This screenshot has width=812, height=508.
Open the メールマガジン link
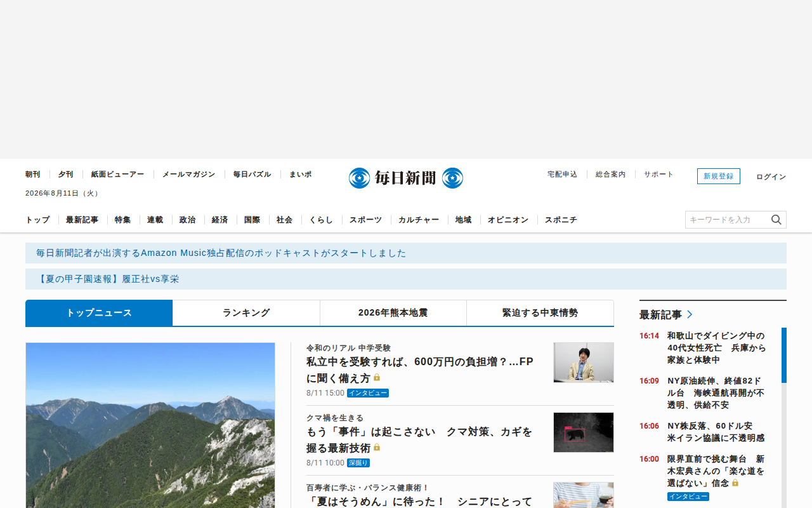click(x=189, y=174)
